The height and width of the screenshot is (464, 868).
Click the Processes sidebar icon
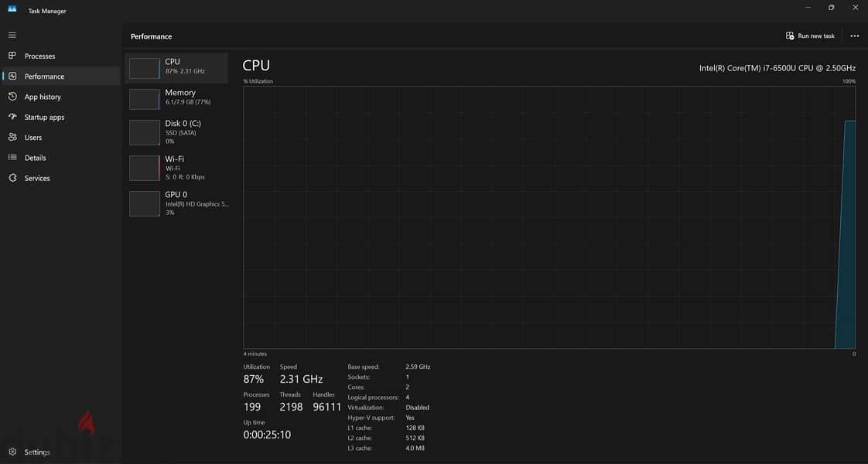tap(12, 56)
